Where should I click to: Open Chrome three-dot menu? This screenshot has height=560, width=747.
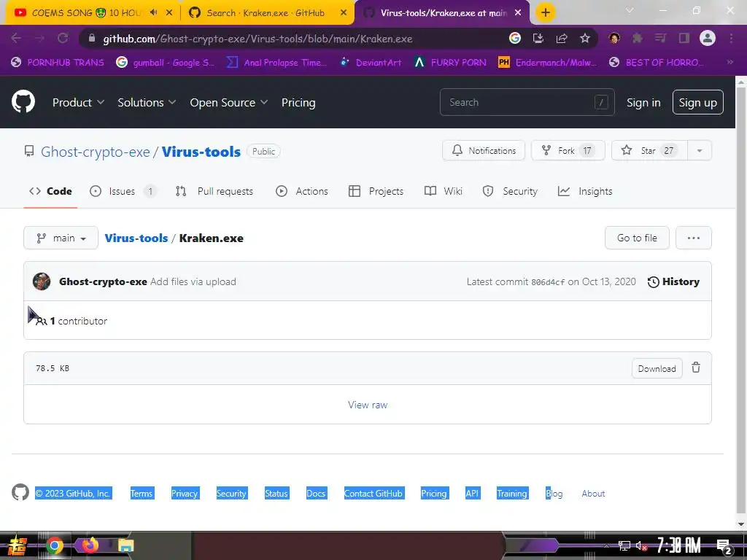click(731, 38)
